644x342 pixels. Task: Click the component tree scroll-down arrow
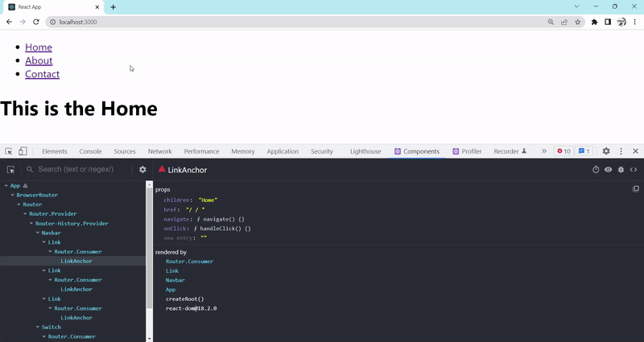150,339
